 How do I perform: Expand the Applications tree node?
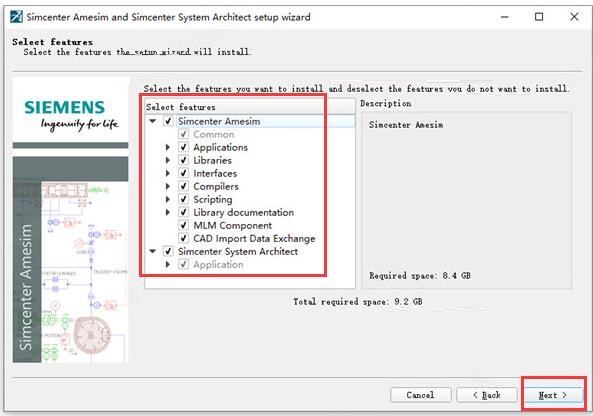point(168,147)
